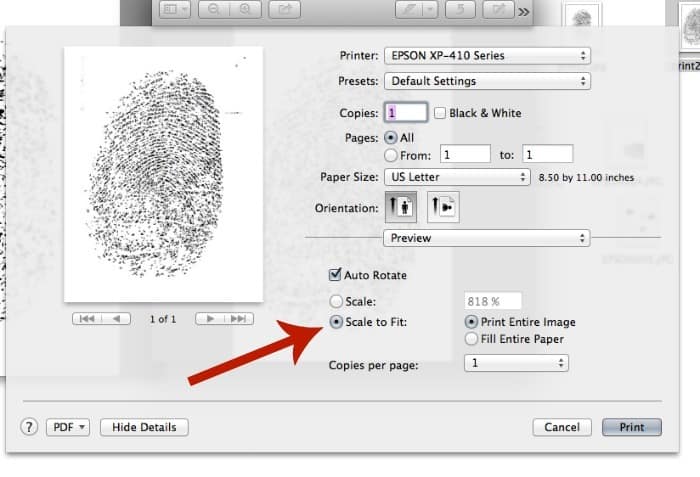Click the fingerprint print preview thumbnail
This screenshot has width=700, height=477.
(x=163, y=175)
